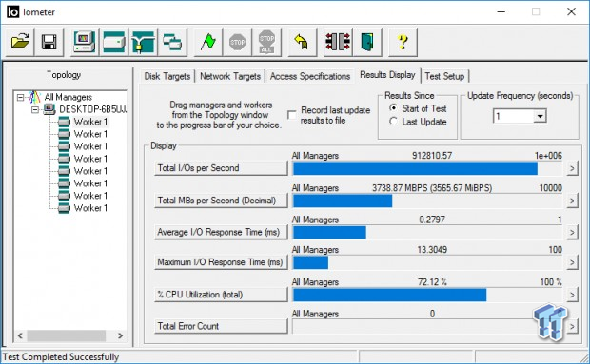Select the DESKTOP-6B5UJJ manager node
The width and height of the screenshot is (590, 364).
(x=92, y=109)
